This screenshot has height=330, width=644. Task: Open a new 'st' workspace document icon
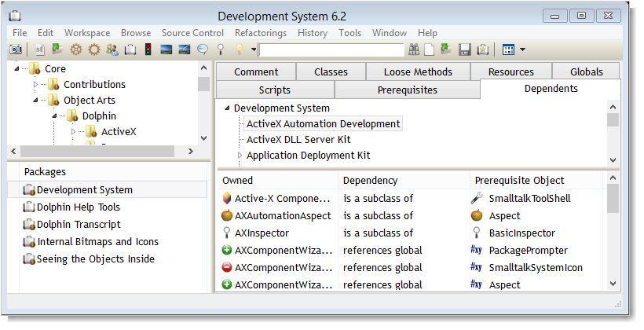pyautogui.click(x=39, y=49)
